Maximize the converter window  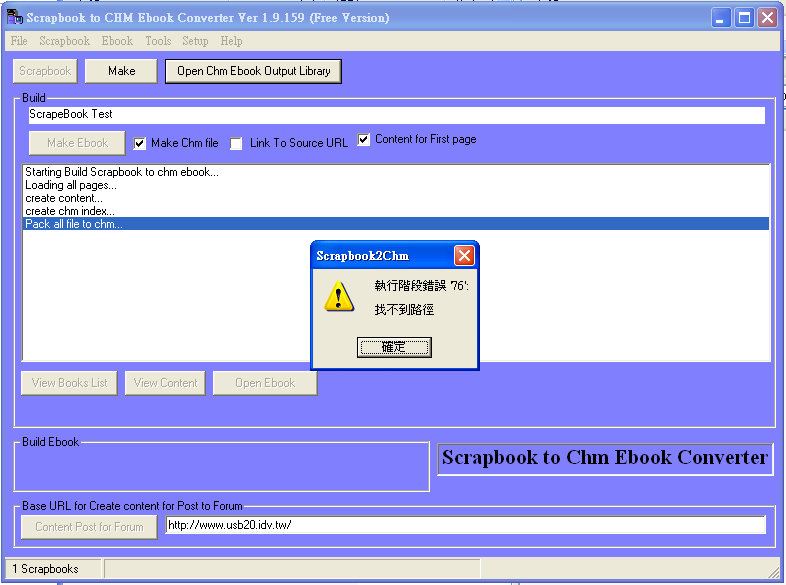point(744,18)
